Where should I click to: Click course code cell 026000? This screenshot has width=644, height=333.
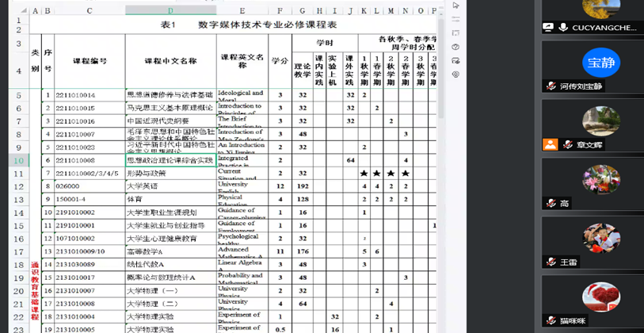(x=90, y=186)
